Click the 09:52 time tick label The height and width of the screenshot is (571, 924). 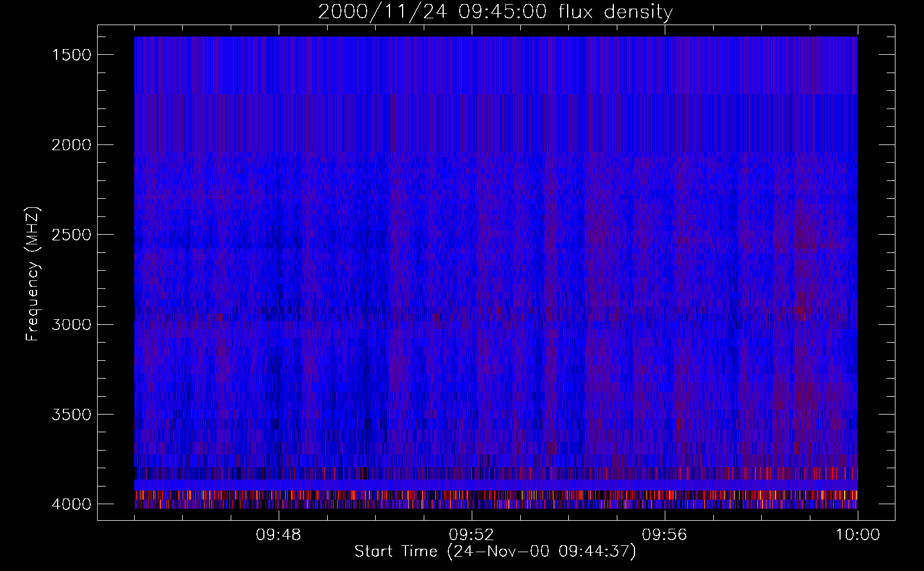[472, 535]
